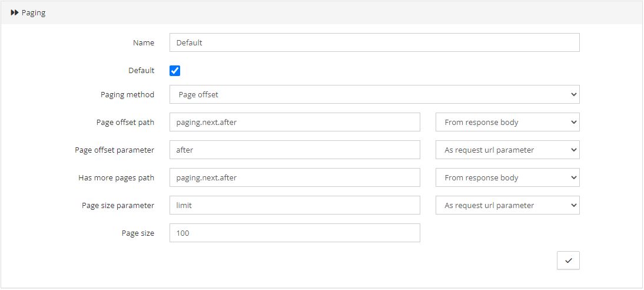Open the Page offset parameter location dropdown
Image resolution: width=644 pixels, height=290 pixels.
pyautogui.click(x=507, y=150)
